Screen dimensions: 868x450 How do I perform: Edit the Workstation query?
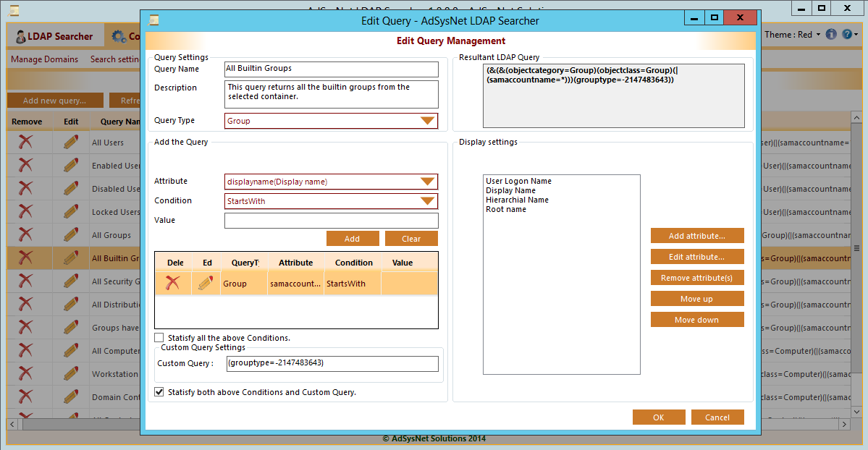(71, 373)
